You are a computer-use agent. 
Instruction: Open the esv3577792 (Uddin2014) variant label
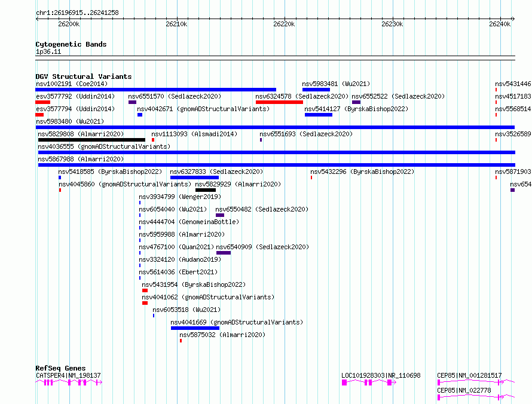(75, 96)
